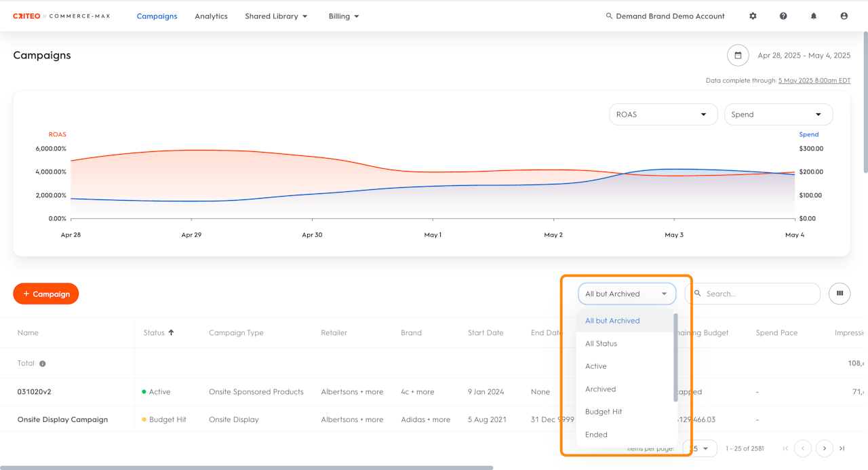Expand the Spend metric dropdown
Image resolution: width=868 pixels, height=470 pixels.
[778, 115]
